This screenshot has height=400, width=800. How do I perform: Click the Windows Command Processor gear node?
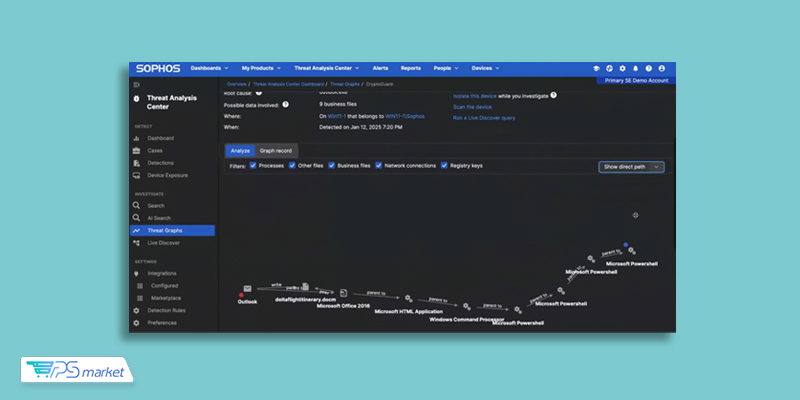(x=466, y=306)
